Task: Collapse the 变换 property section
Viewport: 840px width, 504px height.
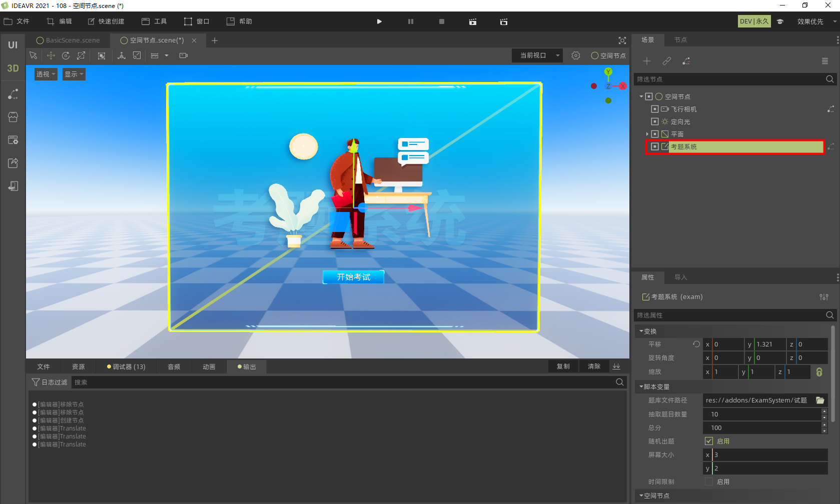Action: [x=641, y=331]
